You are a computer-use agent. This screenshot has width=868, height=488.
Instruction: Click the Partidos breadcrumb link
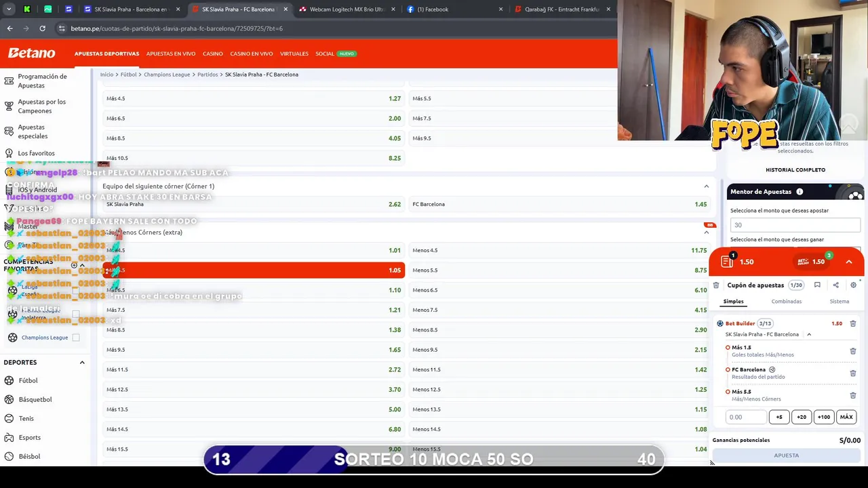208,75
